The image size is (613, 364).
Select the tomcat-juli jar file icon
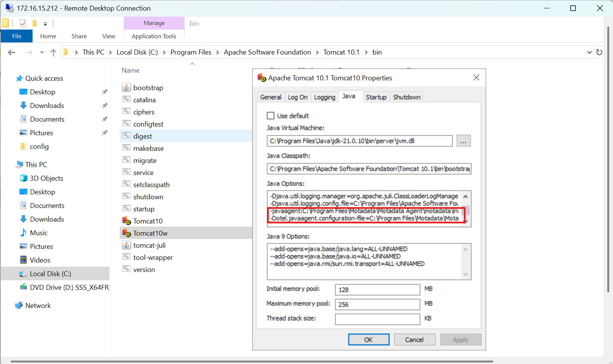(x=127, y=245)
